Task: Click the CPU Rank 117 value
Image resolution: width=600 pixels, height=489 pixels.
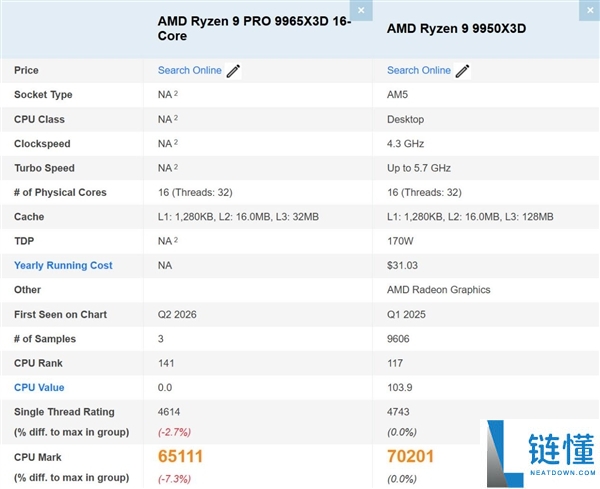Action: click(x=395, y=363)
